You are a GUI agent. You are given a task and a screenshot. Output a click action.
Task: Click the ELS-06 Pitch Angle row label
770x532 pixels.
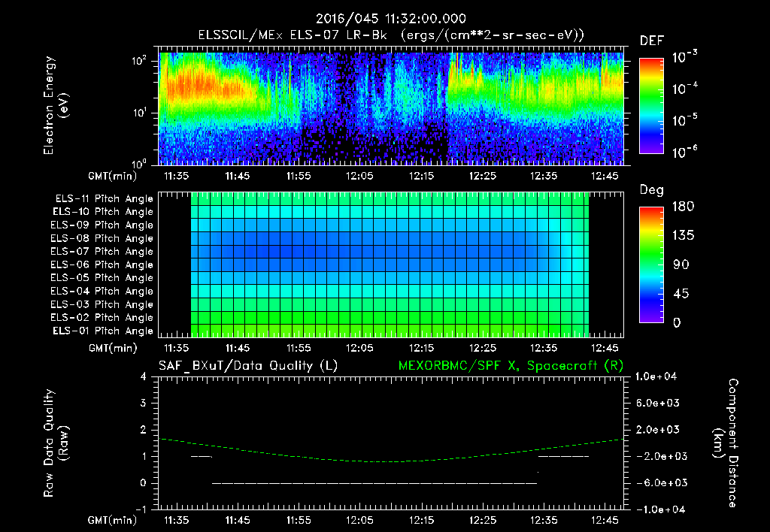pyautogui.click(x=102, y=264)
